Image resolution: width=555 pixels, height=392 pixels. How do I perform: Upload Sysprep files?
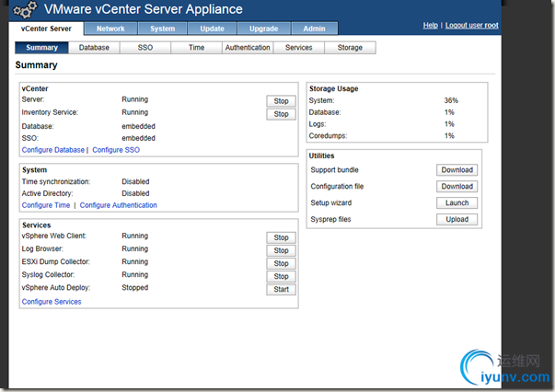pos(457,220)
